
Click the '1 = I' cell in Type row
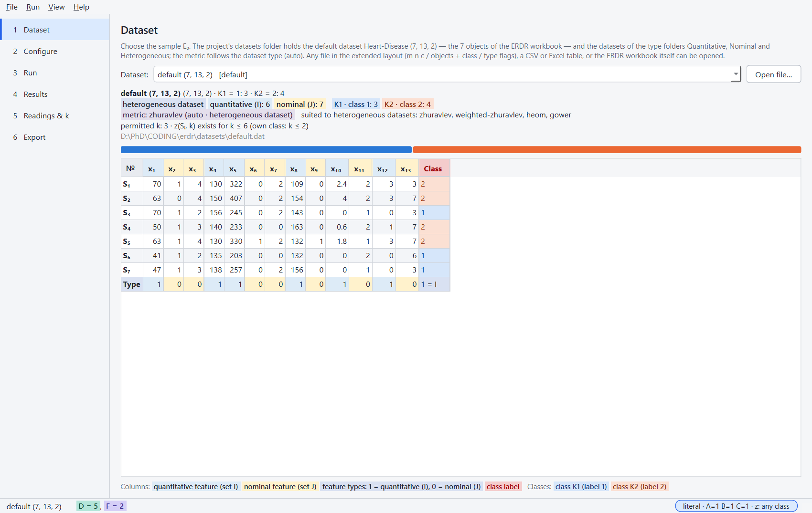pos(434,284)
